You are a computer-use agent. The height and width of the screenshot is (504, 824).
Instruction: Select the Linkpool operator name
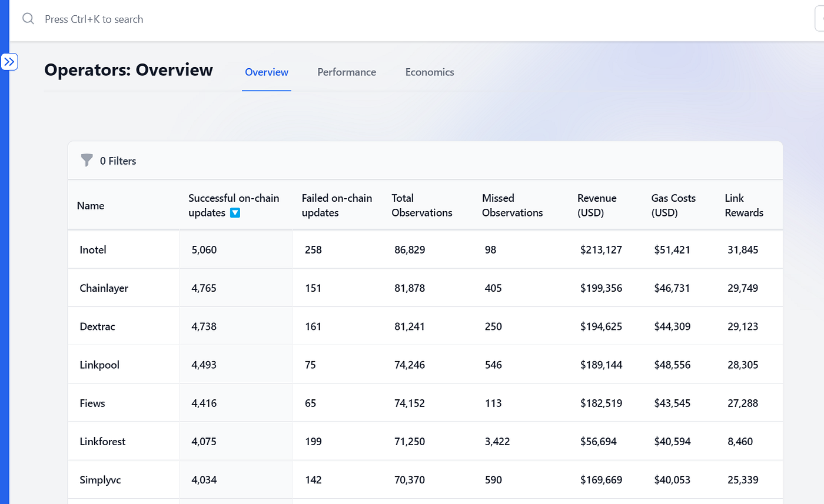pyautogui.click(x=99, y=365)
